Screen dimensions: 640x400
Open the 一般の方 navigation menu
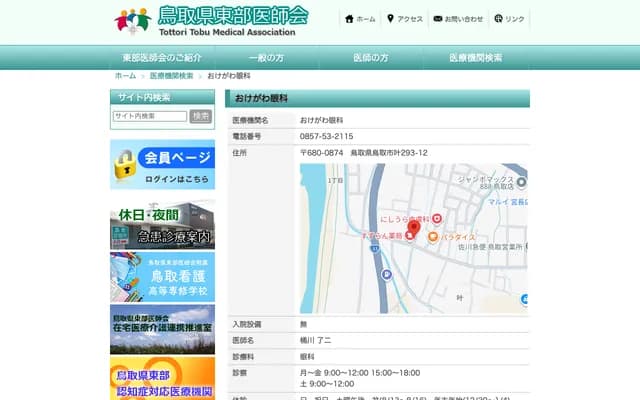[267, 58]
